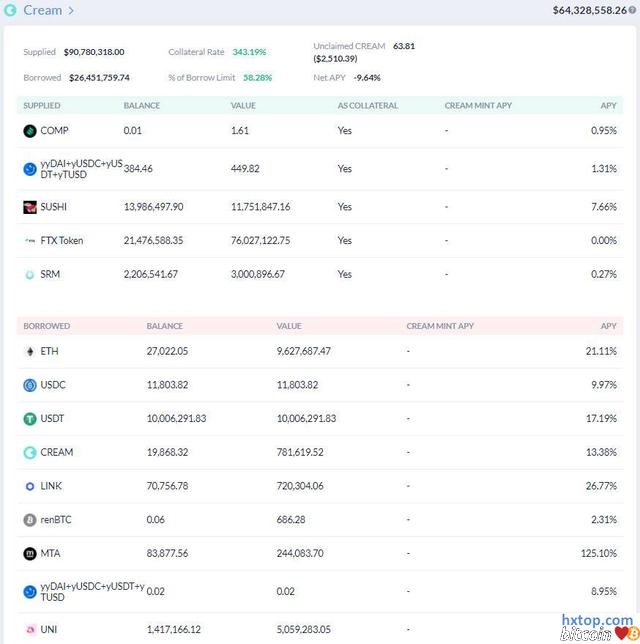Click the renBTC token icon
The image size is (640, 644).
(x=30, y=520)
